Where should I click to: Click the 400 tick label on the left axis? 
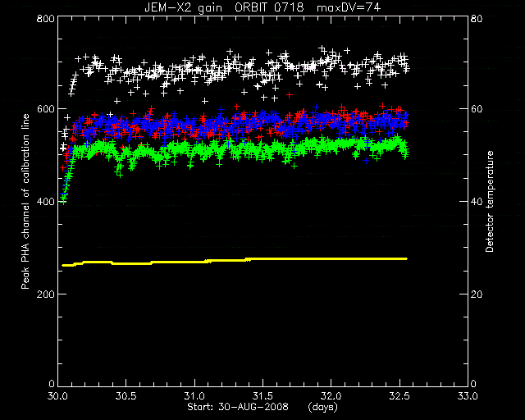pyautogui.click(x=45, y=201)
